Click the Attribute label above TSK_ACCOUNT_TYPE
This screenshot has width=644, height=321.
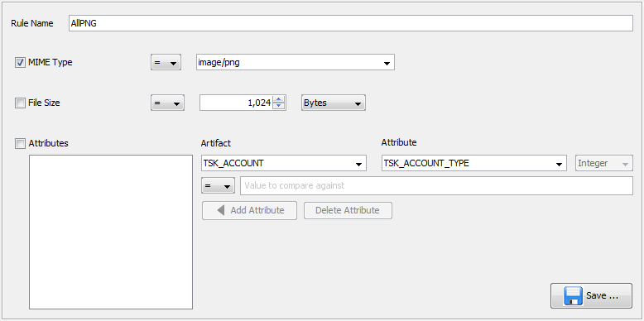click(399, 142)
